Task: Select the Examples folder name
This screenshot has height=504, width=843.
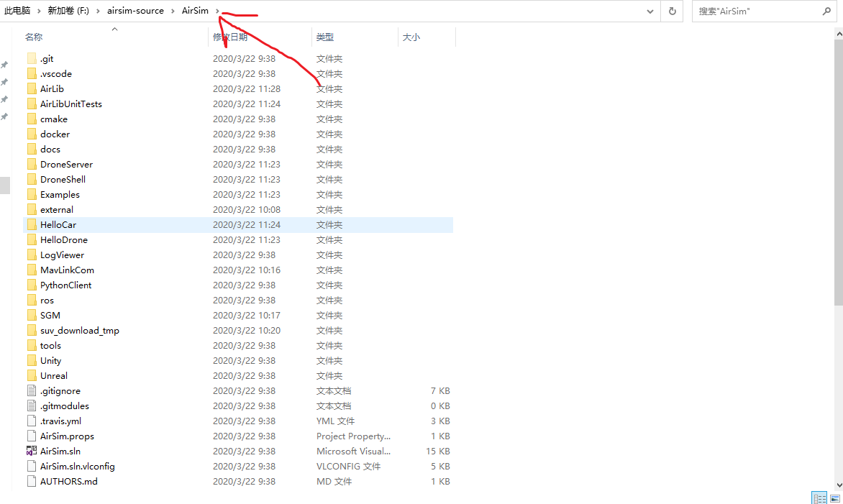Action: pyautogui.click(x=60, y=195)
